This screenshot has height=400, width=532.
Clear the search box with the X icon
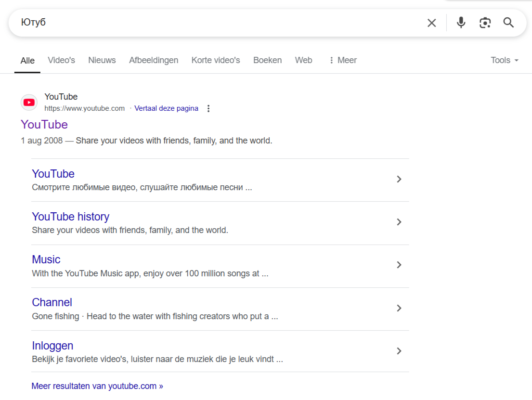pos(431,23)
